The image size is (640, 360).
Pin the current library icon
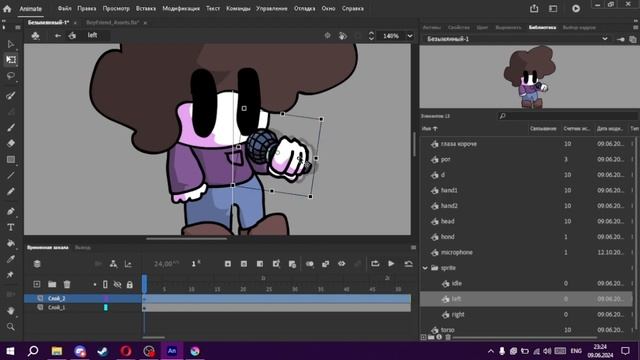pos(620,39)
